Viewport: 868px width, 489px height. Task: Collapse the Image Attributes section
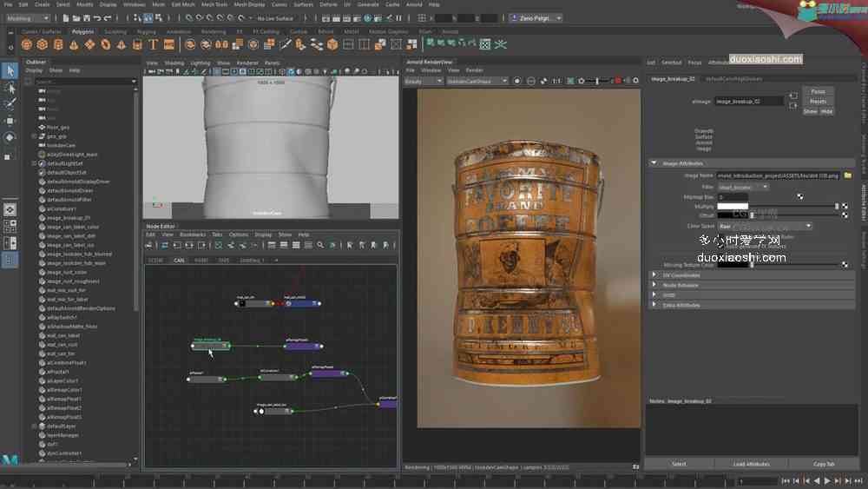(654, 163)
